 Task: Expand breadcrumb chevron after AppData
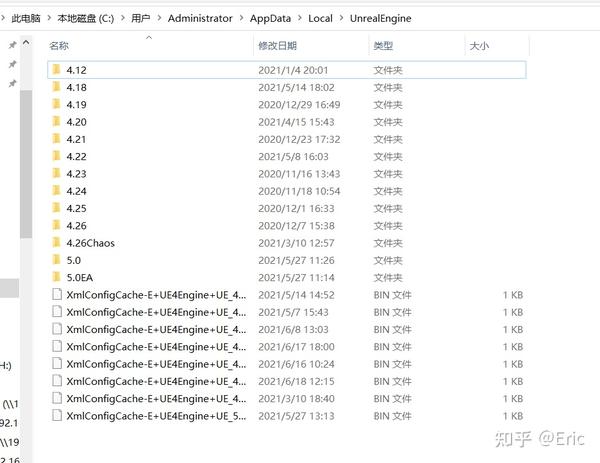click(300, 18)
